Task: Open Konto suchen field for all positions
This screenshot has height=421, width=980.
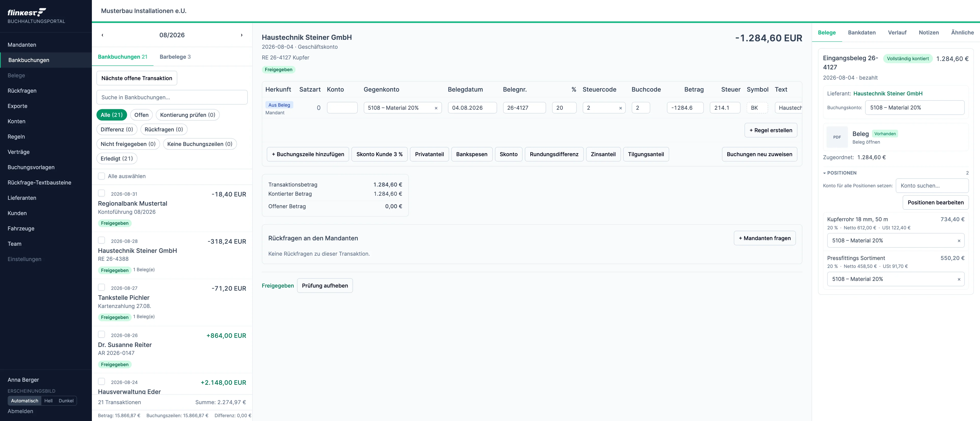Action: (x=932, y=185)
